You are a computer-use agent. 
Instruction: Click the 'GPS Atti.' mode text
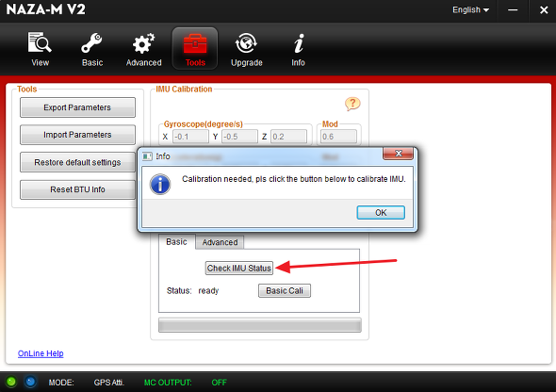tap(109, 383)
